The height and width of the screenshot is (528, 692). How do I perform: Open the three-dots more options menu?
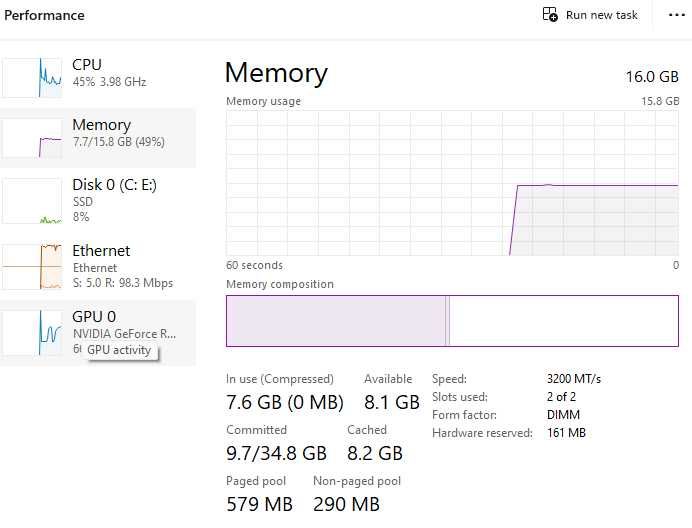[674, 15]
